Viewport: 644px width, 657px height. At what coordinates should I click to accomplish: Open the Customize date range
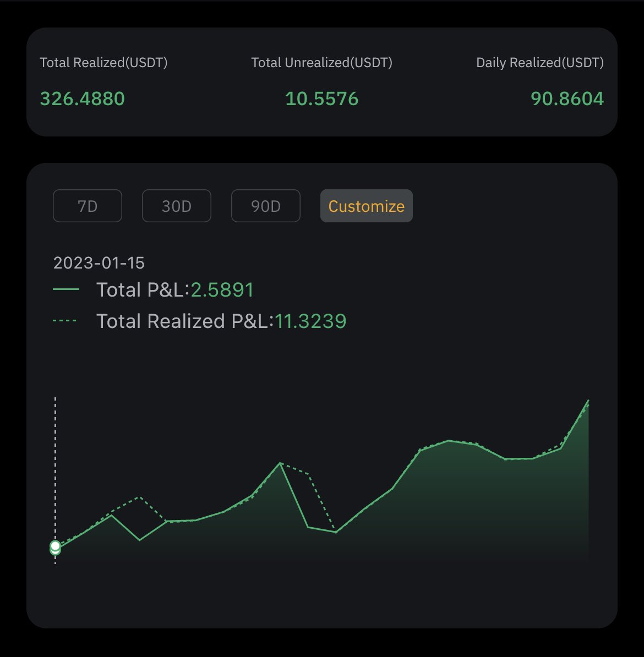pos(367,206)
